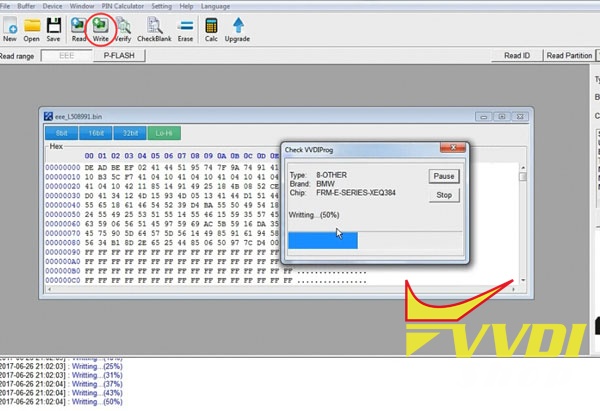Image resolution: width=600 pixels, height=411 pixels.
Task: Click the log line Writting...(37%)
Action: pyautogui.click(x=97, y=384)
